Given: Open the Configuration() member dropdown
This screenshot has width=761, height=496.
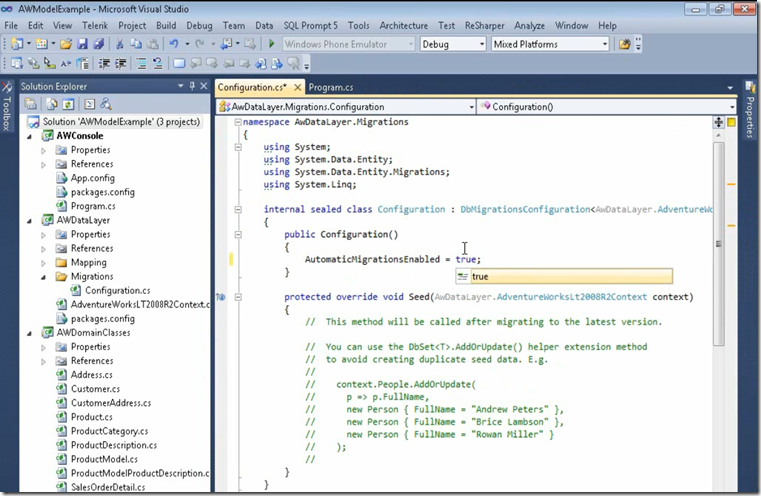Looking at the screenshot, I should 732,107.
